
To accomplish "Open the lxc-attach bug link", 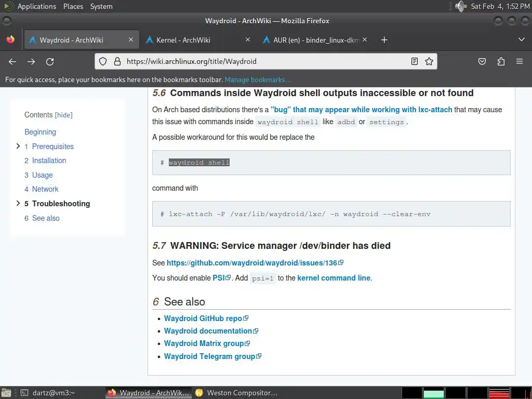I will (x=362, y=110).
